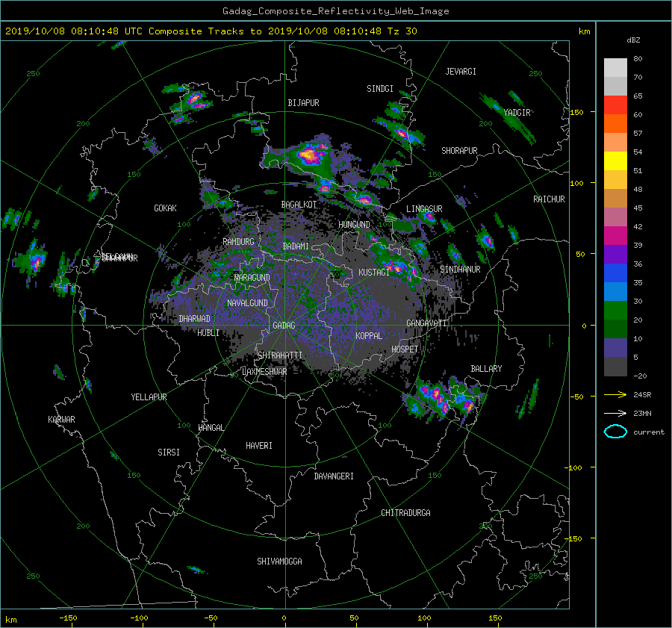The width and height of the screenshot is (672, 628).
Task: Click the yellow 24SR arrow legend icon
Action: (x=615, y=394)
